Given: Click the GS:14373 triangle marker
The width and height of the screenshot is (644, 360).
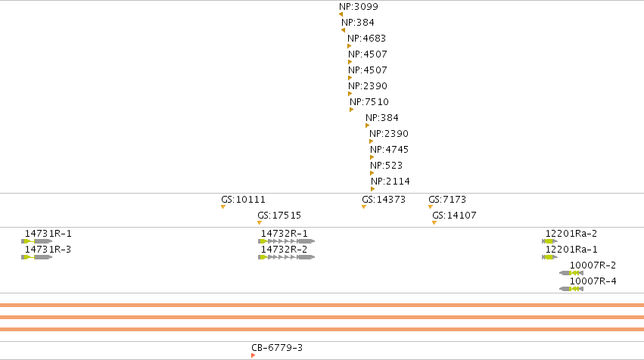Looking at the screenshot, I should 364,207.
